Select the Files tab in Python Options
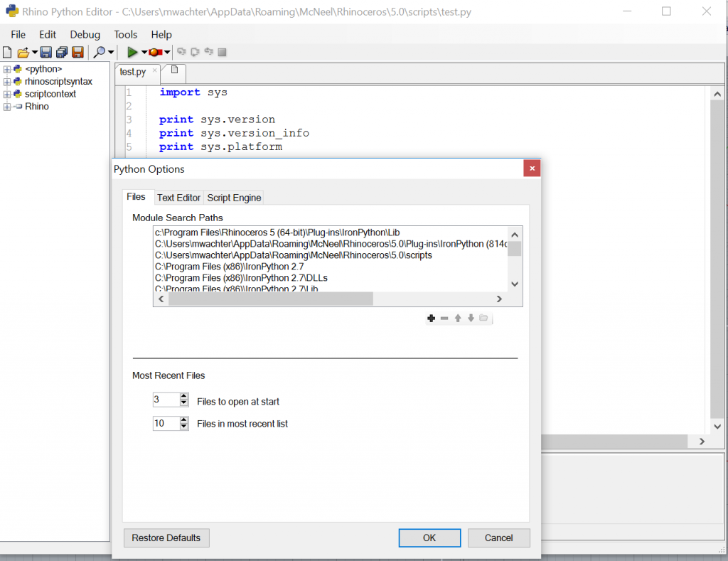Viewport: 728px width, 561px height. 136,197
